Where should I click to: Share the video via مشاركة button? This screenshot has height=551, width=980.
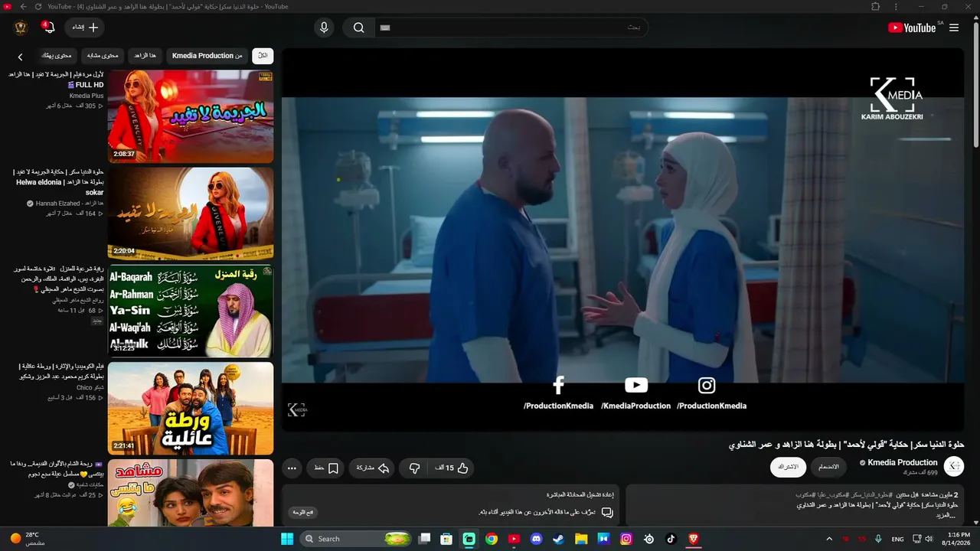(373, 468)
